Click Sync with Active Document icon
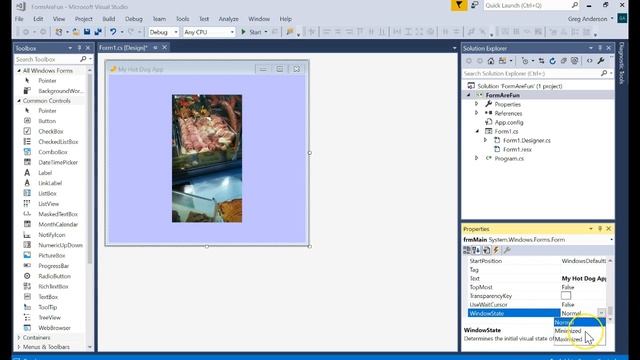The height and width of the screenshot is (360, 640). 541,61
